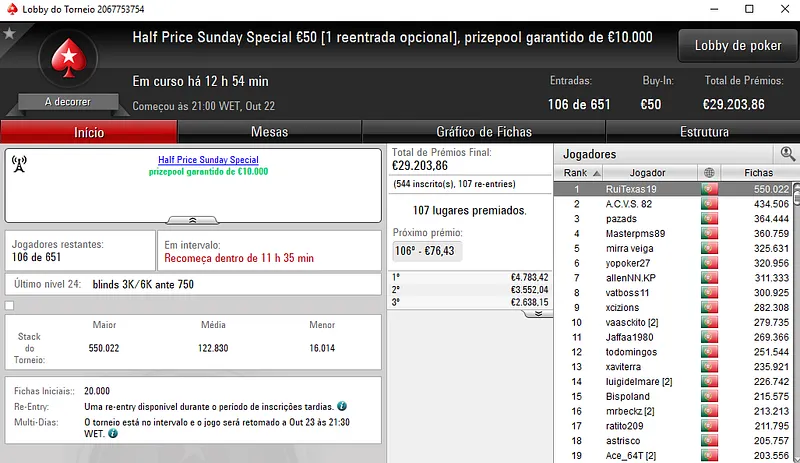The height and width of the screenshot is (463, 800).
Task: Expand the prize payouts list
Action: coord(537,313)
